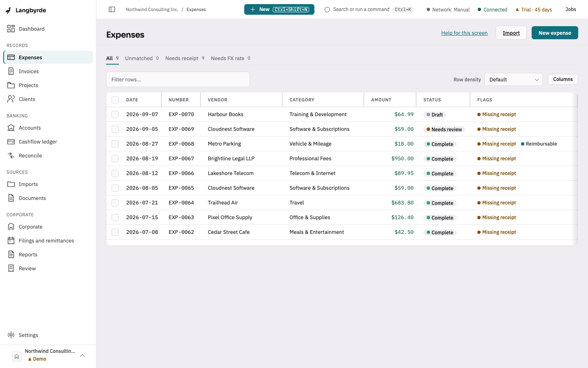Click the Documents file icon

click(x=11, y=198)
